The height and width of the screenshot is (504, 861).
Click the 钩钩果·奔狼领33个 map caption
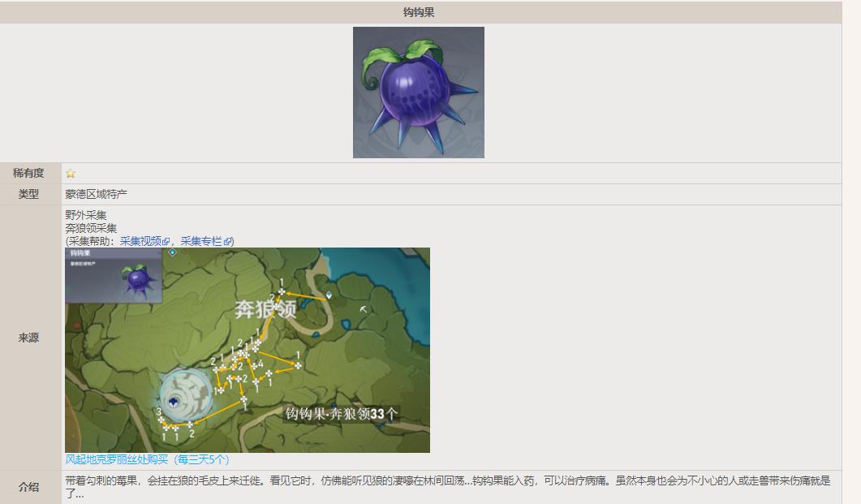click(x=341, y=414)
